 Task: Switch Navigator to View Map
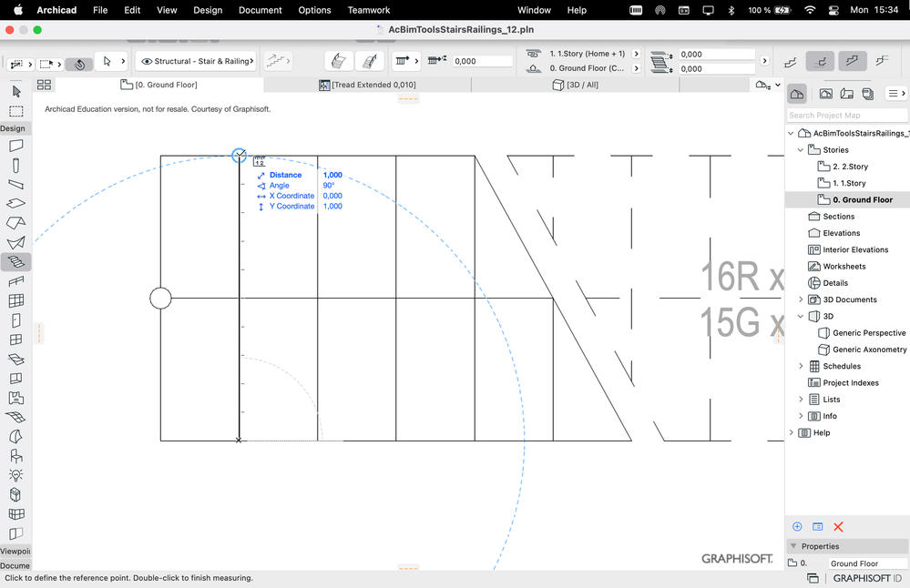pos(825,94)
